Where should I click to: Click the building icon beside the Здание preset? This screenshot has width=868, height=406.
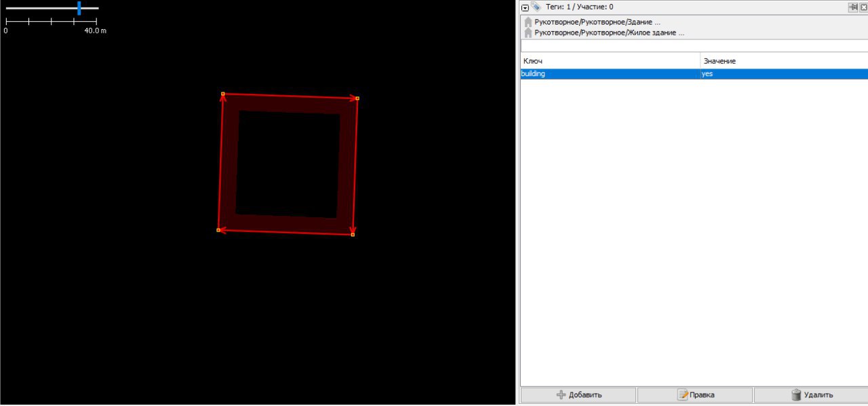(528, 22)
